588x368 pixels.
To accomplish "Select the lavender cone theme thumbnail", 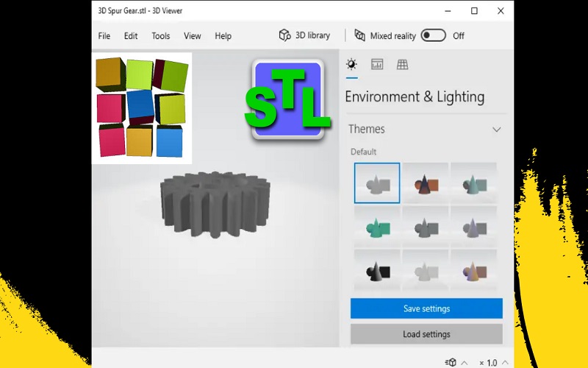I will point(474,227).
